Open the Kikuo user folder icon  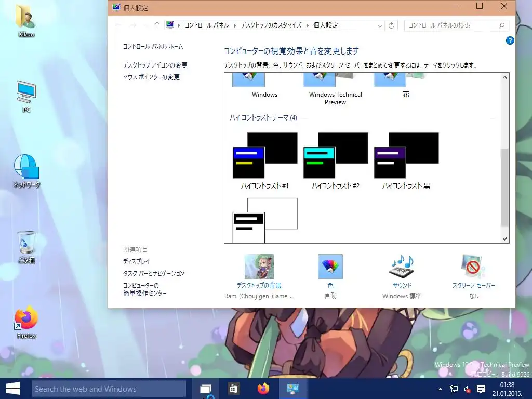coord(26,20)
